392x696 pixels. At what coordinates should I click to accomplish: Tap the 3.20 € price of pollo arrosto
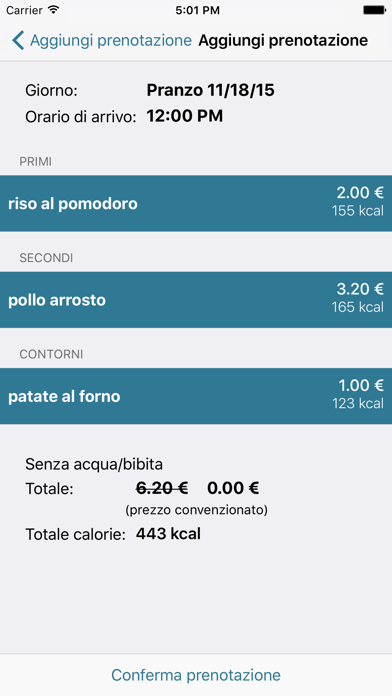(360, 289)
